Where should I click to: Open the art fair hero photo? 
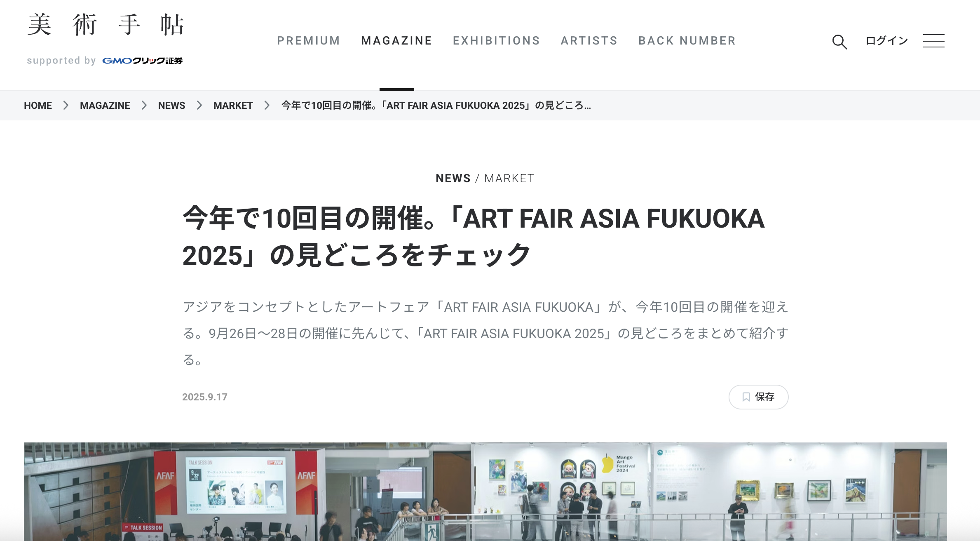pyautogui.click(x=485, y=492)
